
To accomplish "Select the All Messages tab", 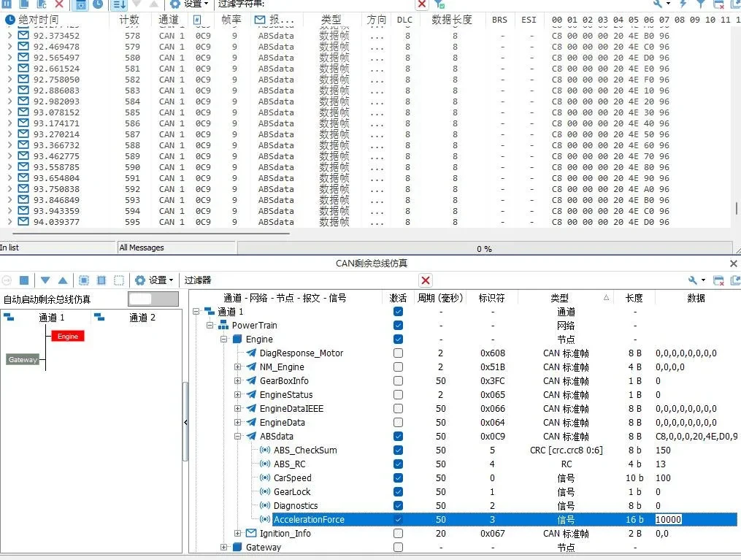I will coord(142,248).
